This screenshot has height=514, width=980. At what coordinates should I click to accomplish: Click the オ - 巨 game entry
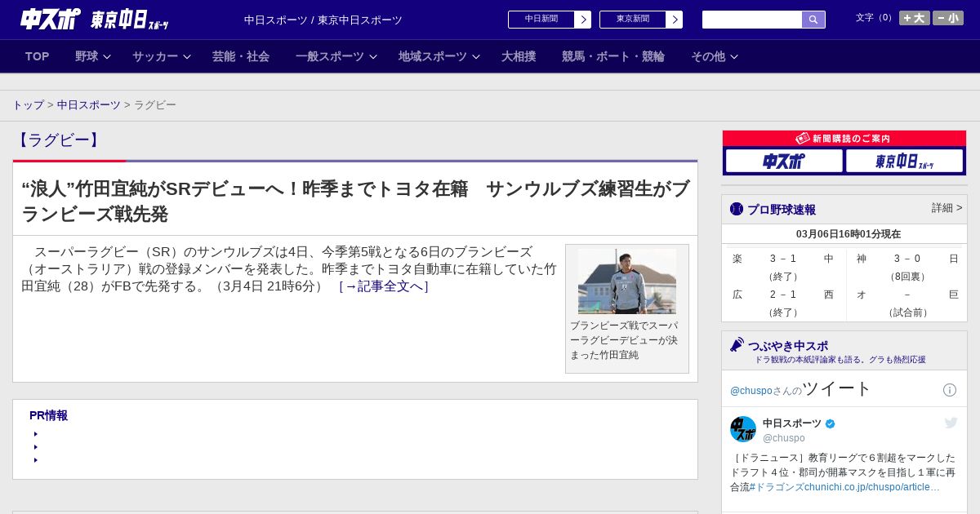coord(907,303)
